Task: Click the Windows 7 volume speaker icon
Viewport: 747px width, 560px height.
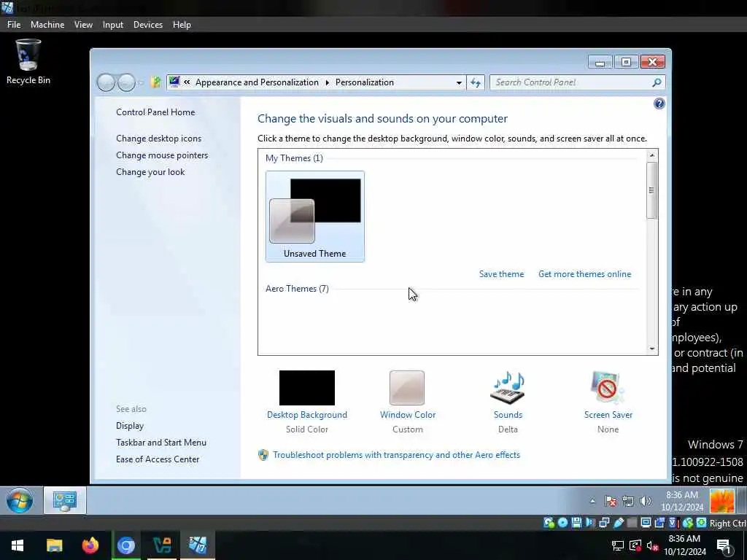Action: (646, 501)
